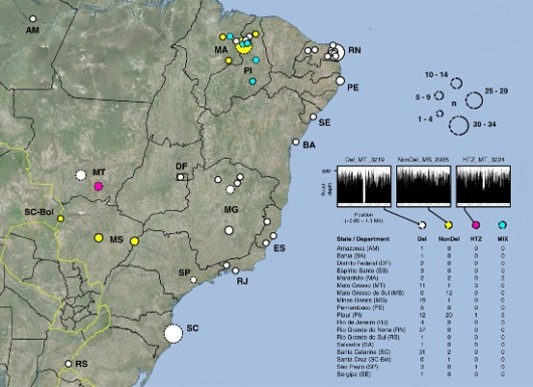Click the MIX column header
The width and height of the screenshot is (533, 387).
[503, 239]
